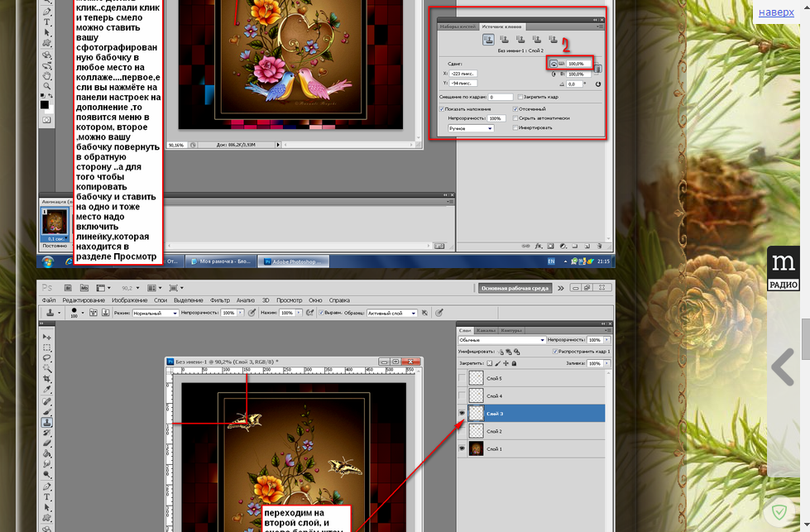Click the foreground color swatch in upper toolbar
The width and height of the screenshot is (810, 532).
tap(45, 105)
